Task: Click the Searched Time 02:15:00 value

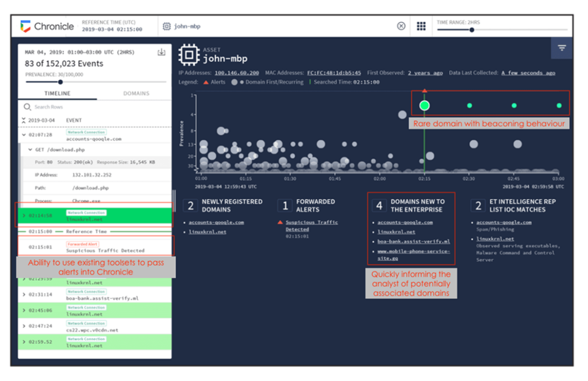Action: 366,82
